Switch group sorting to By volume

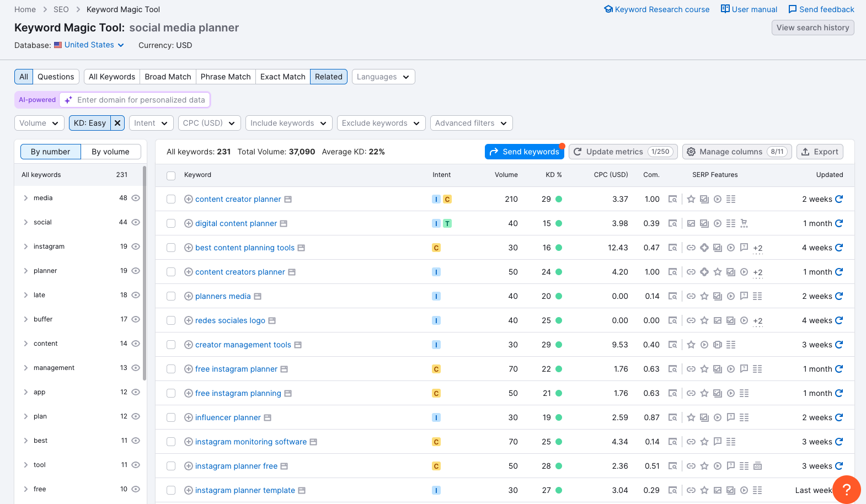tap(110, 152)
